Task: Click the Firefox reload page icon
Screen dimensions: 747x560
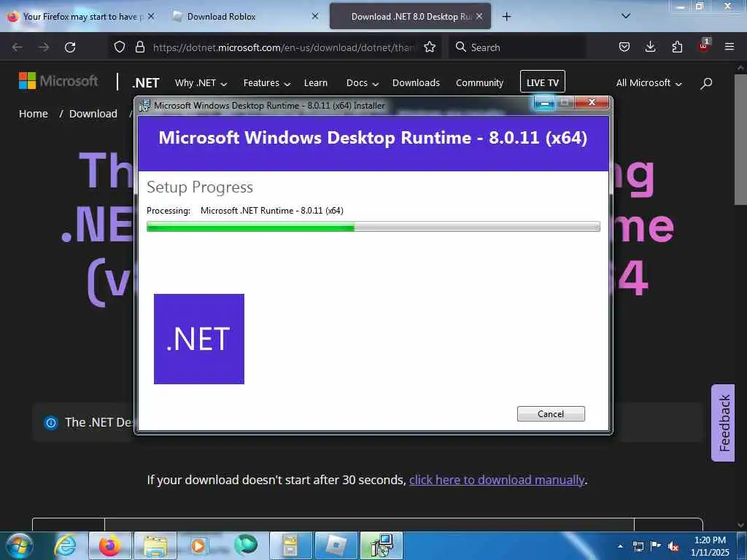Action: point(70,47)
